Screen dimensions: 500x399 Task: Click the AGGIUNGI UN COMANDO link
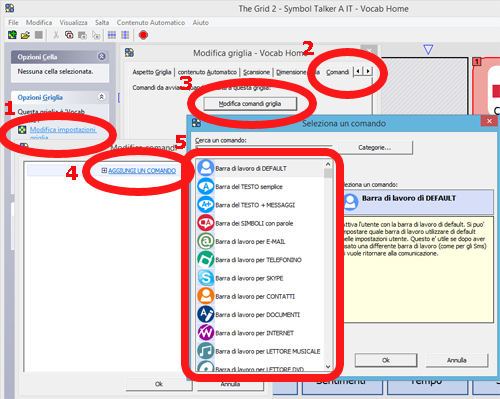[x=142, y=171]
